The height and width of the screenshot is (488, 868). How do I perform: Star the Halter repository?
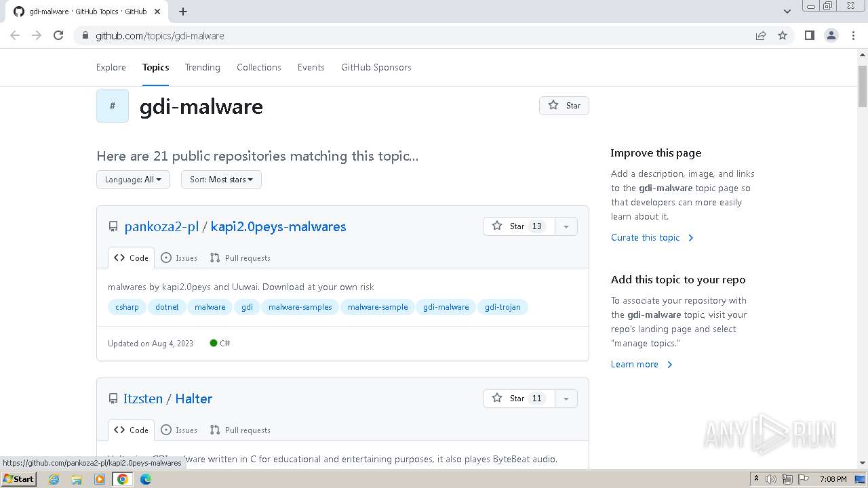(519, 399)
